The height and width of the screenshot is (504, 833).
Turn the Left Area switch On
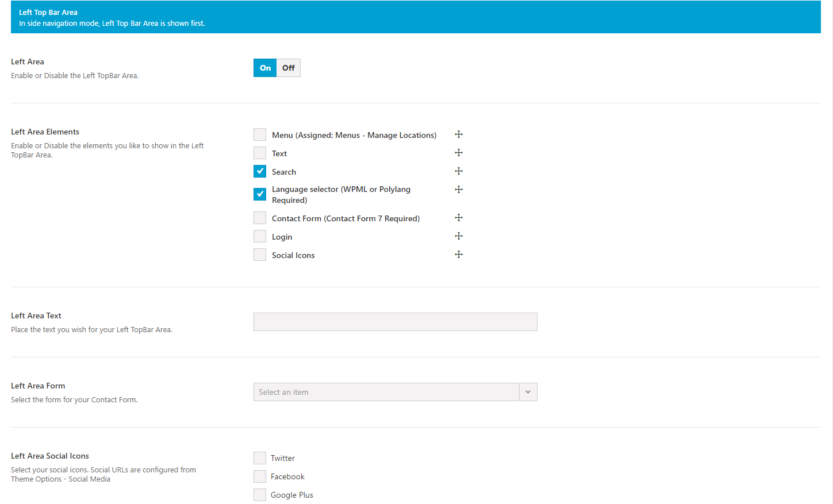(265, 68)
